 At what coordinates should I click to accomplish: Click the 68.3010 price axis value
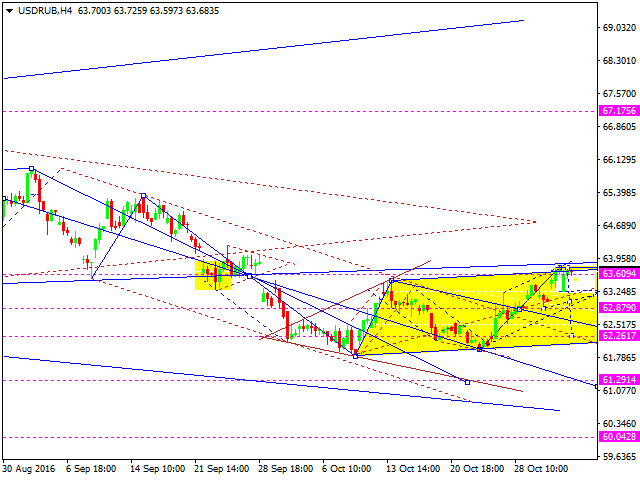click(619, 61)
